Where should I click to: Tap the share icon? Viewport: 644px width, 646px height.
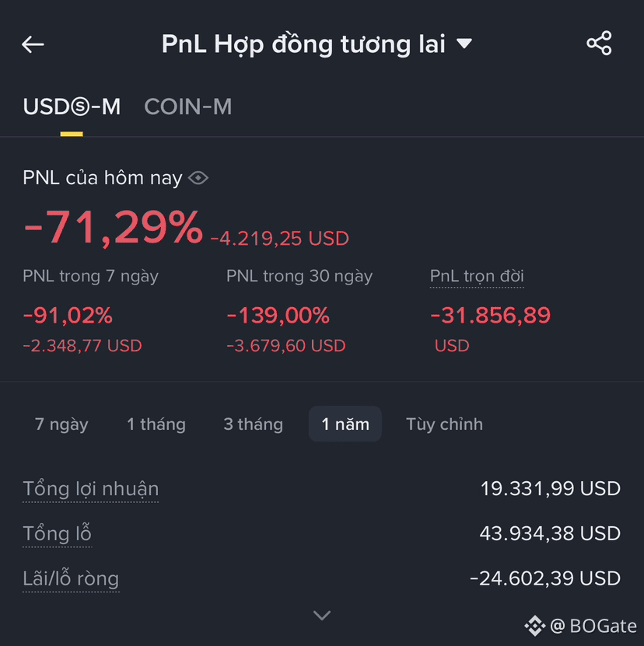click(x=599, y=43)
